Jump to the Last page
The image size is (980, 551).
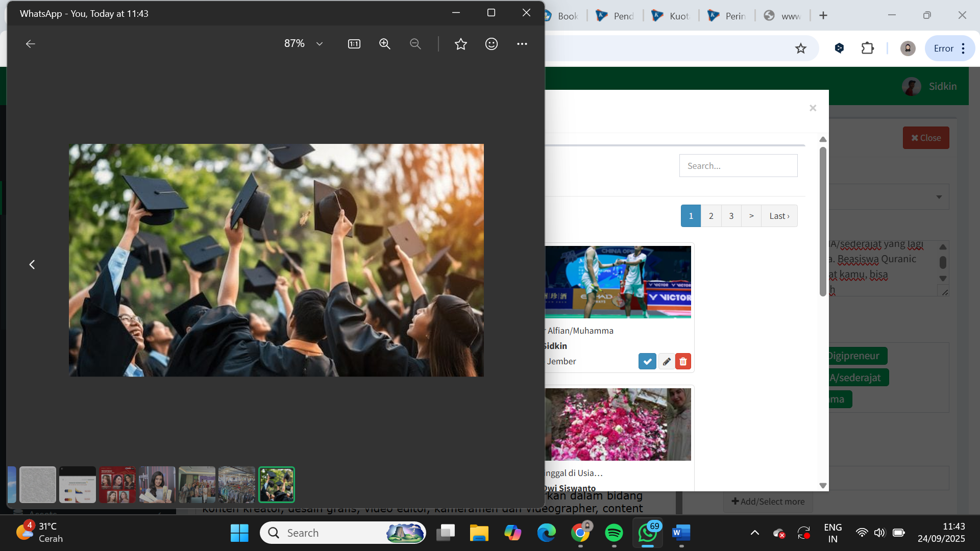pos(779,216)
